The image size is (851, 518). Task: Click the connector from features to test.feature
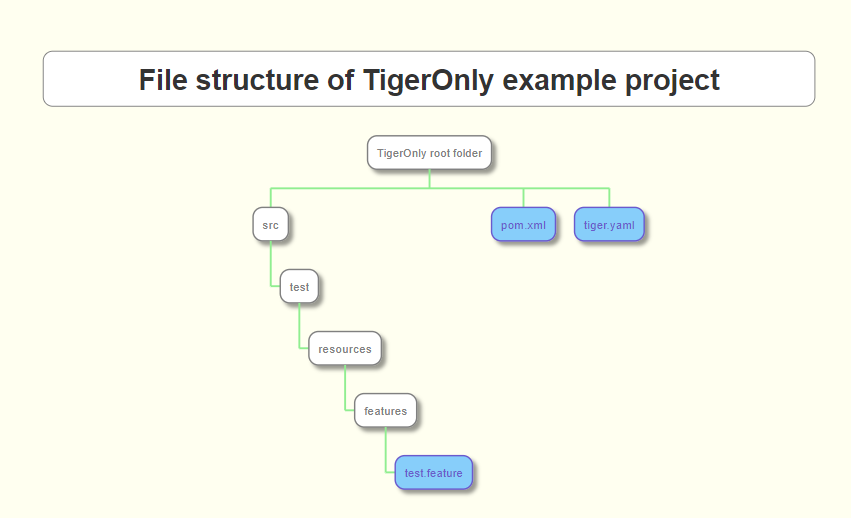pos(385,450)
